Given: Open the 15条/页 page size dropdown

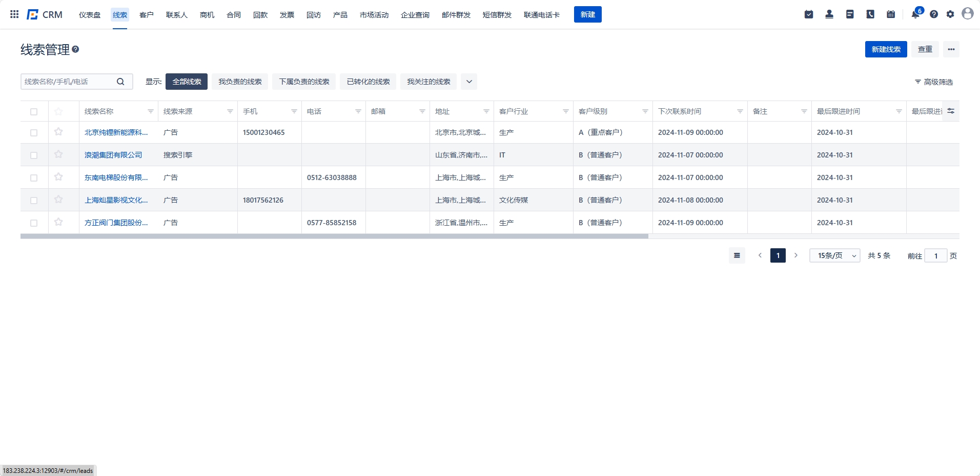Looking at the screenshot, I should point(835,255).
